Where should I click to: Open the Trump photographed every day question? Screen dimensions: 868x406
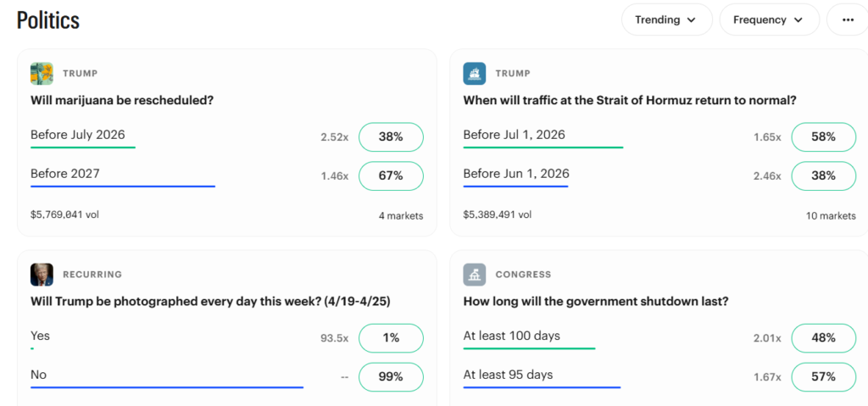pyautogui.click(x=209, y=301)
